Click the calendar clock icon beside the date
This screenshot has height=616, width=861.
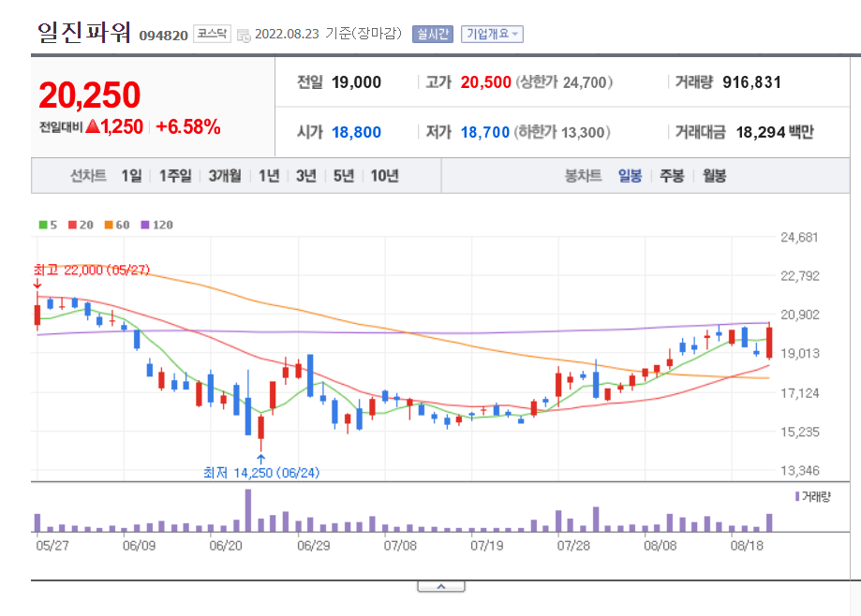pyautogui.click(x=244, y=36)
